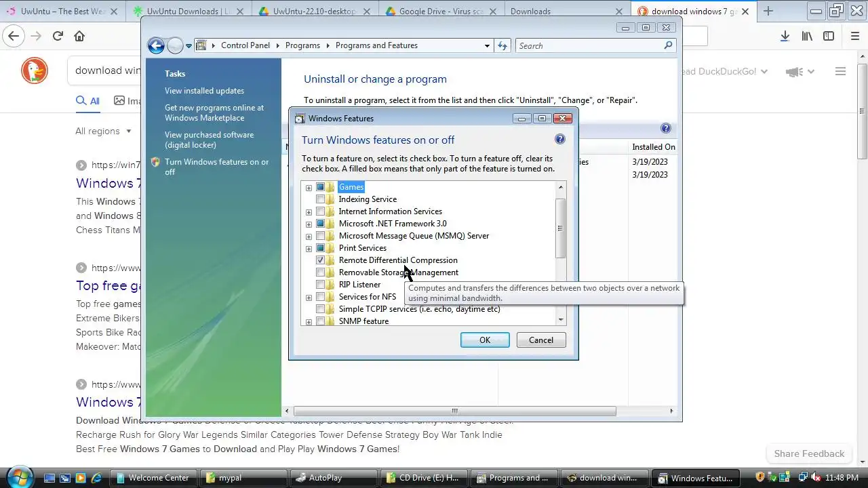Open Get new programs online link
Image resolution: width=868 pixels, height=488 pixels.
pos(214,113)
